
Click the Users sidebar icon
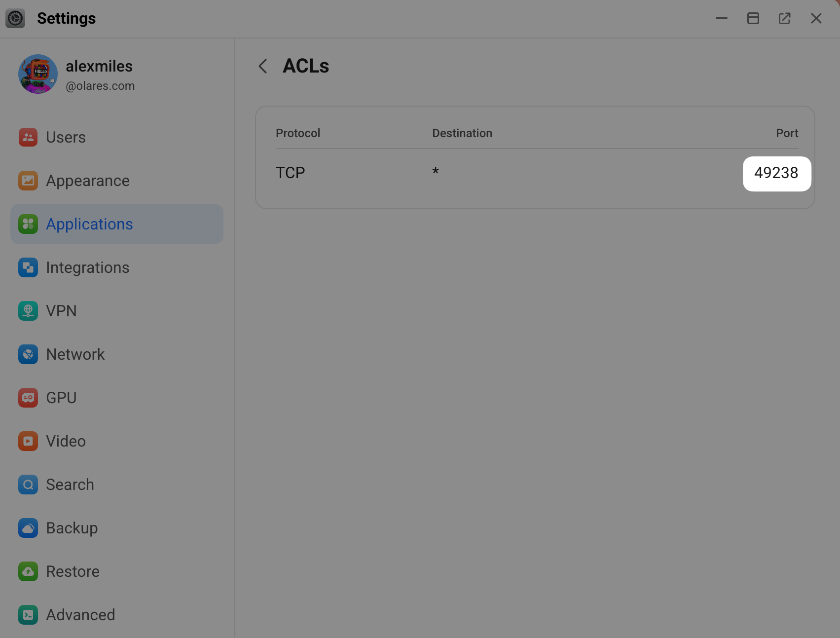coord(28,137)
